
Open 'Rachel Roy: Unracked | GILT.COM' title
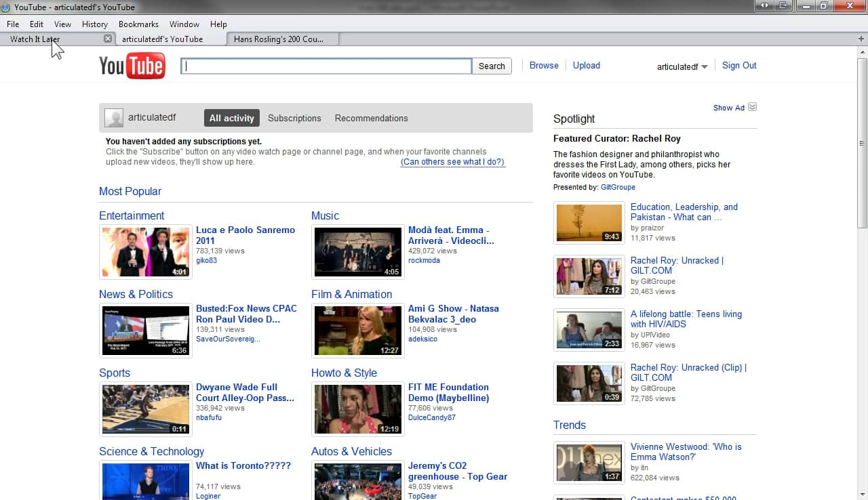677,265
